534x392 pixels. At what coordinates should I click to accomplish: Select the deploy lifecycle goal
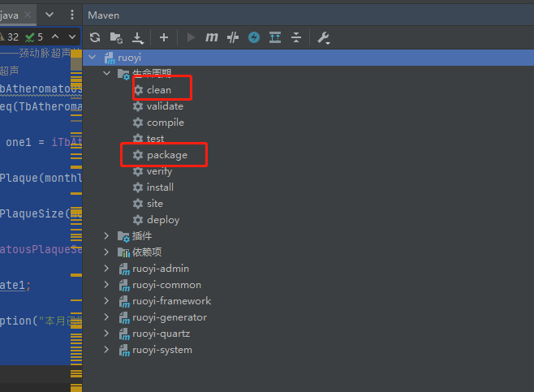click(163, 220)
